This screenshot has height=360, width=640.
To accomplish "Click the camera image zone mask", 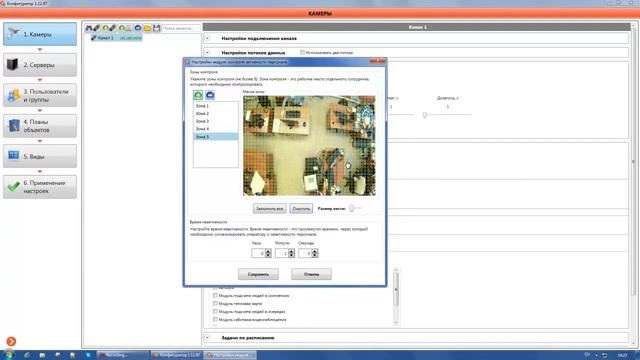I will click(309, 146).
